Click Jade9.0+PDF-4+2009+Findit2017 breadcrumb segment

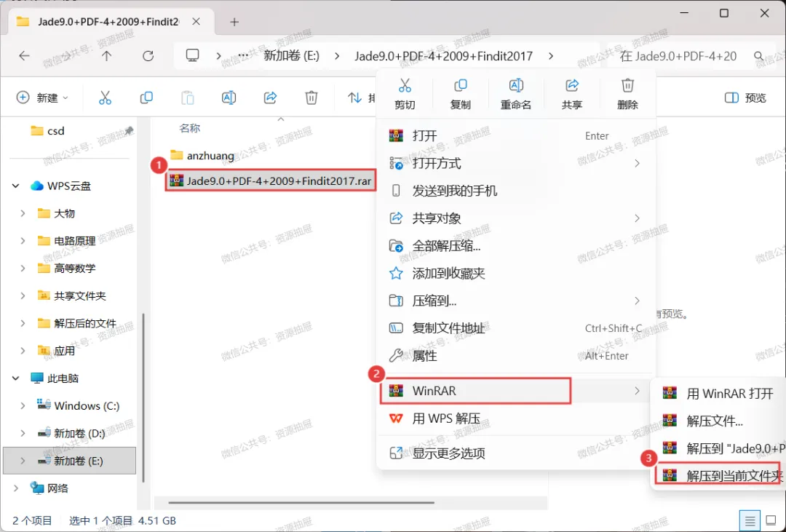[x=444, y=55]
